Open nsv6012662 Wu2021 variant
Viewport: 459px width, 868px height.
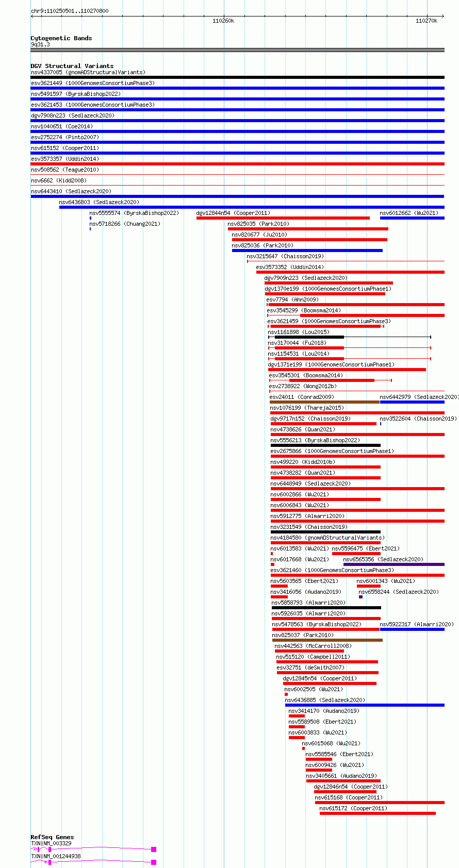409,213
